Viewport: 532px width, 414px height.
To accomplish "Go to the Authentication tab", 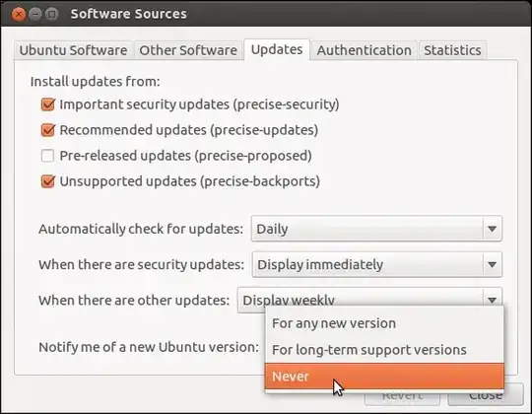I will click(x=364, y=50).
